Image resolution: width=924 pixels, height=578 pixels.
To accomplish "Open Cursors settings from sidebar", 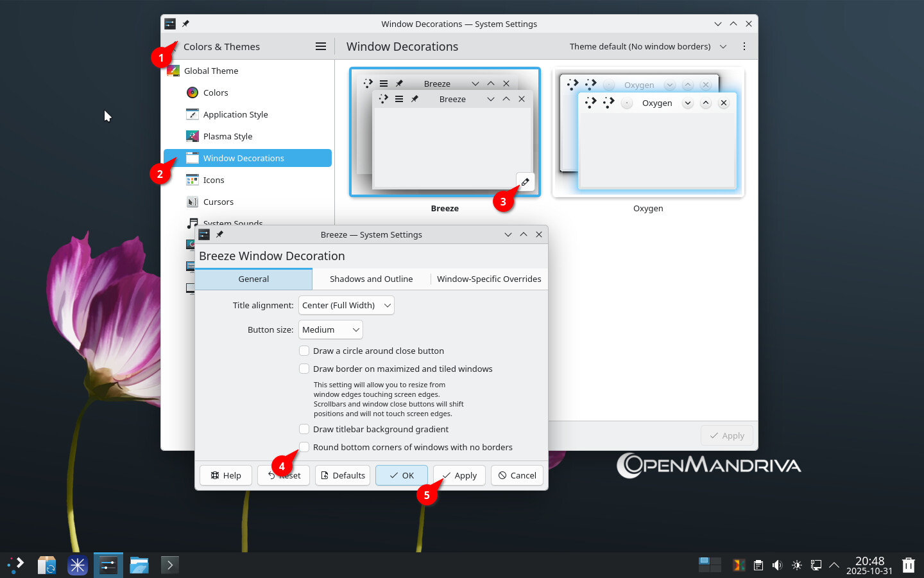I will 218,202.
